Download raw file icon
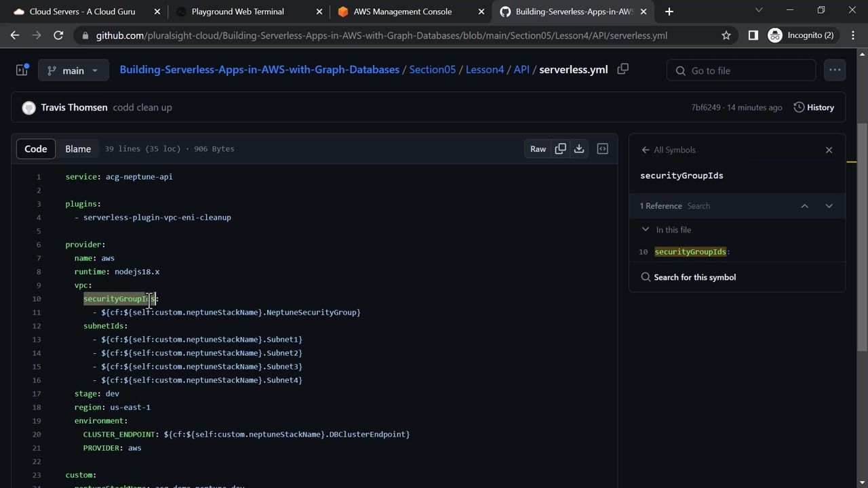This screenshot has width=868, height=488. pos(579,149)
